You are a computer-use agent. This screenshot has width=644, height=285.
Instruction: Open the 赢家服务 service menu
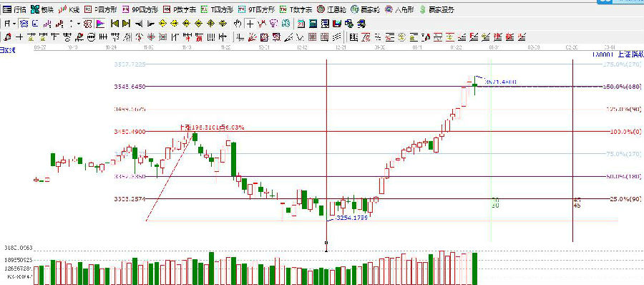[438, 9]
